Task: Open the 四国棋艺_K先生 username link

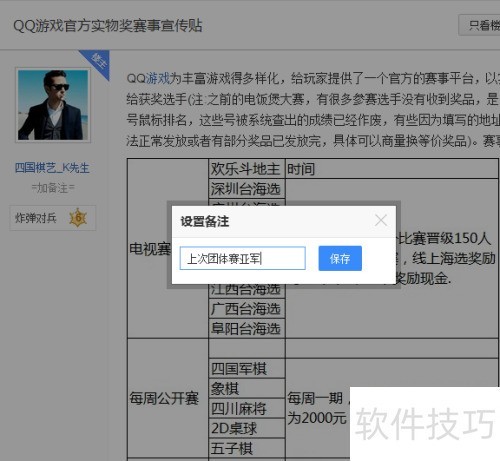Action: coord(52,168)
